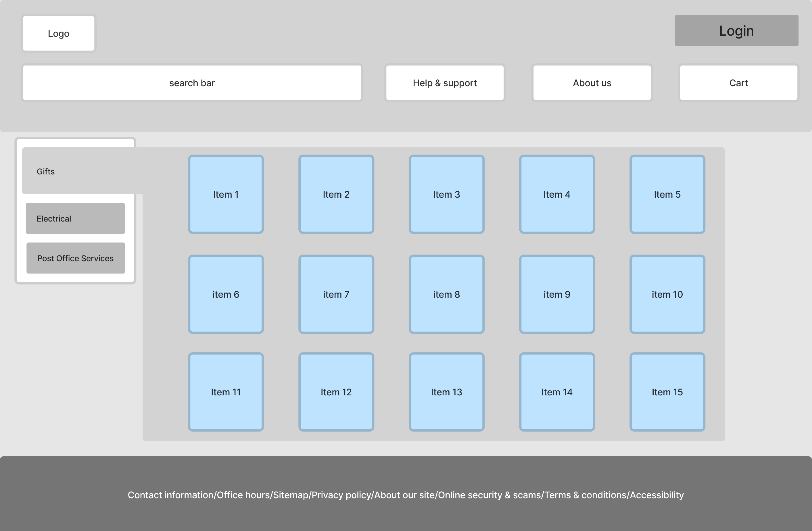
Task: Select item 10 tile
Action: click(667, 294)
